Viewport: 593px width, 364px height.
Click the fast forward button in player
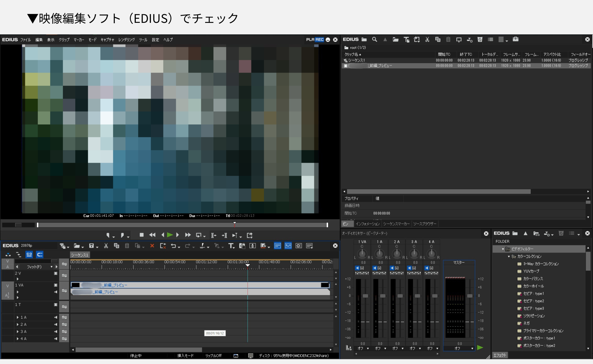(188, 235)
